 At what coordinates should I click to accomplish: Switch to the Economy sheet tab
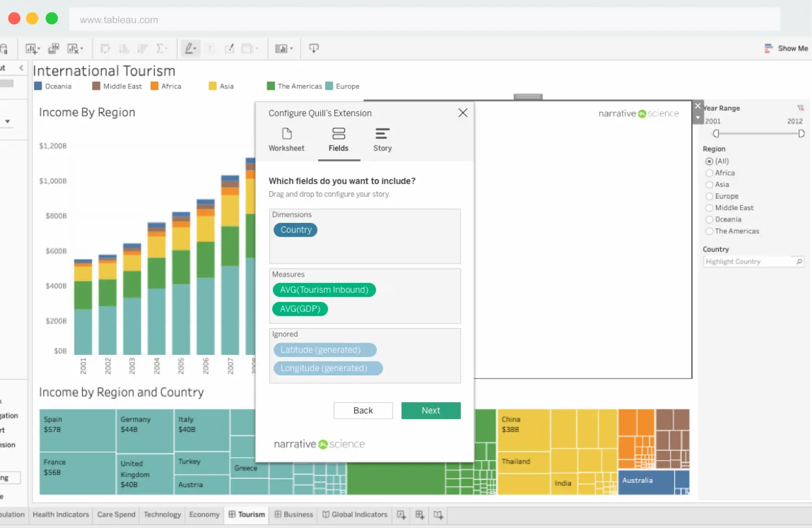pyautogui.click(x=204, y=515)
